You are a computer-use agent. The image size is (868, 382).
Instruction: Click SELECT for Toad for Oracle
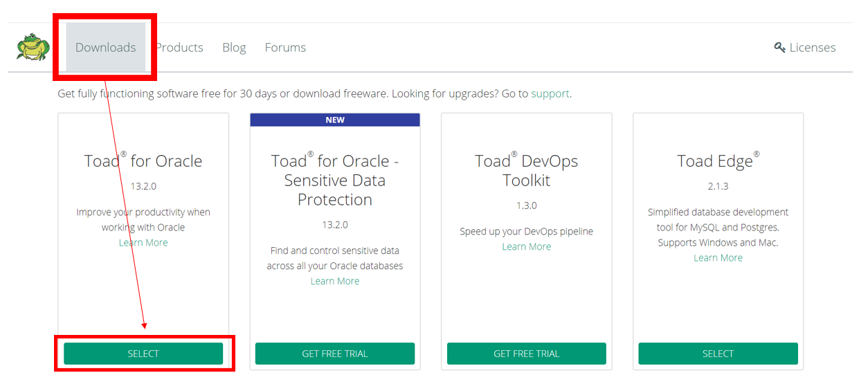click(x=143, y=354)
